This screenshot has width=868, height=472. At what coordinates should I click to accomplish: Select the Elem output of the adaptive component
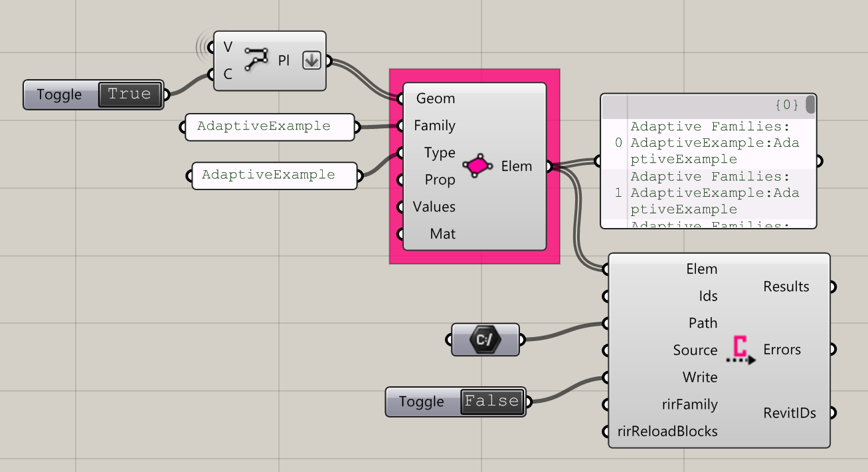click(x=517, y=166)
